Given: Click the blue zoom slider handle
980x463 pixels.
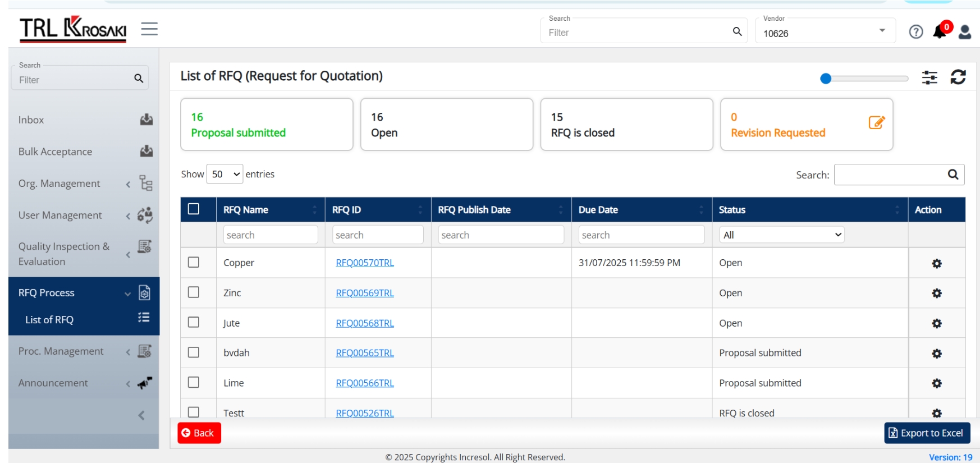Looking at the screenshot, I should (826, 79).
